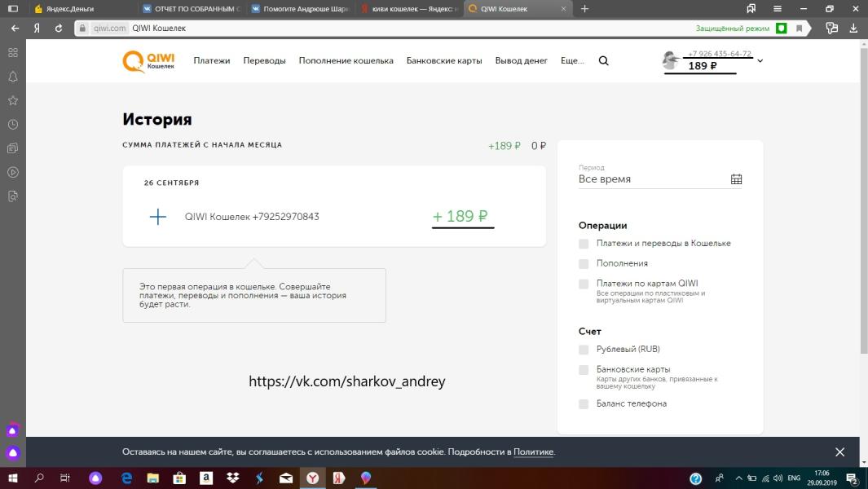This screenshot has height=489, width=868.
Task: Show hidden system tray icons chevron
Action: coord(738,478)
